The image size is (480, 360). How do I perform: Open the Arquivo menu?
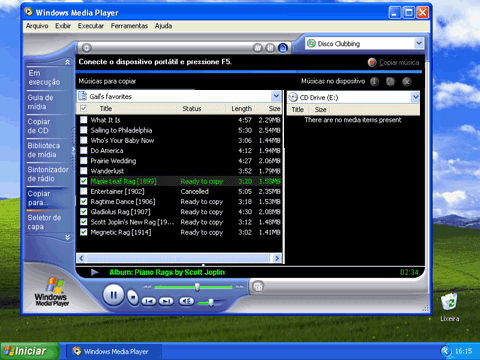(x=37, y=26)
